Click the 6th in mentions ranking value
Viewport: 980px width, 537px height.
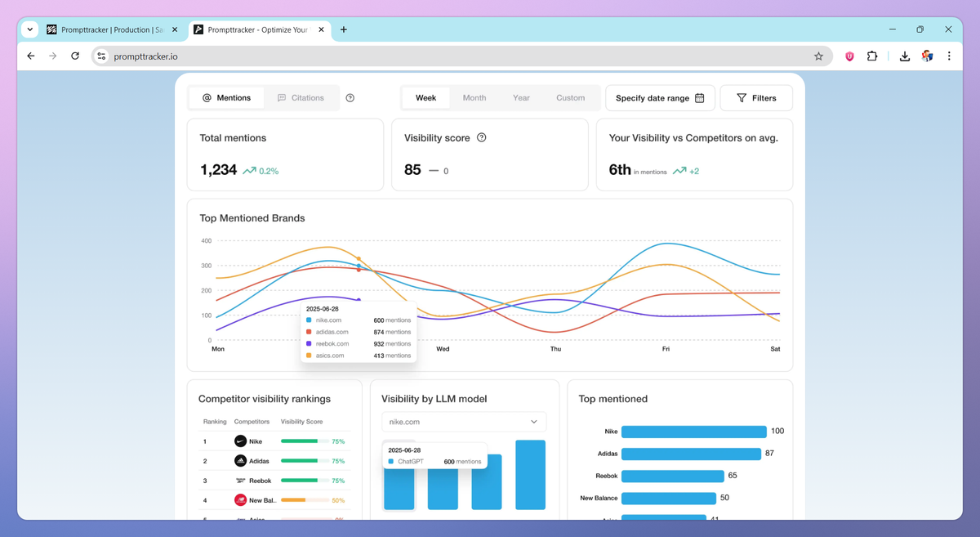(x=620, y=170)
